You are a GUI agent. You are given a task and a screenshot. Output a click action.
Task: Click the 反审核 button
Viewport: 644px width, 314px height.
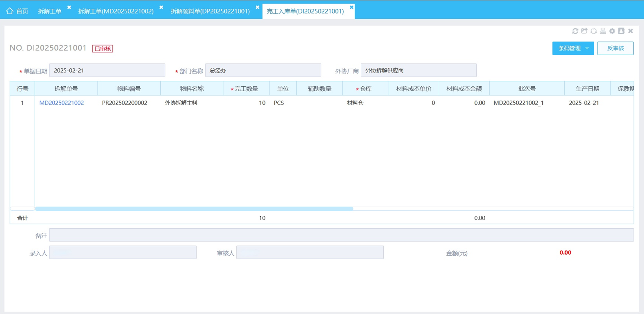click(615, 48)
